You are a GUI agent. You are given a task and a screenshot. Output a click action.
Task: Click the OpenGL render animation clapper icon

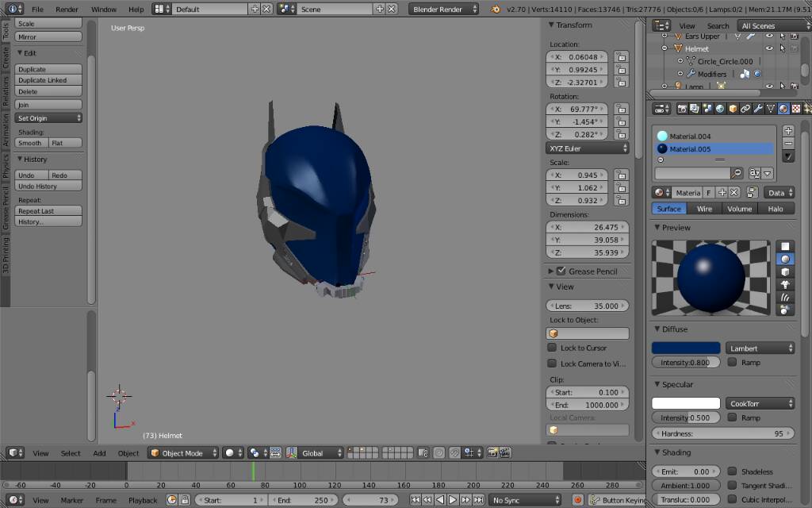click(505, 453)
